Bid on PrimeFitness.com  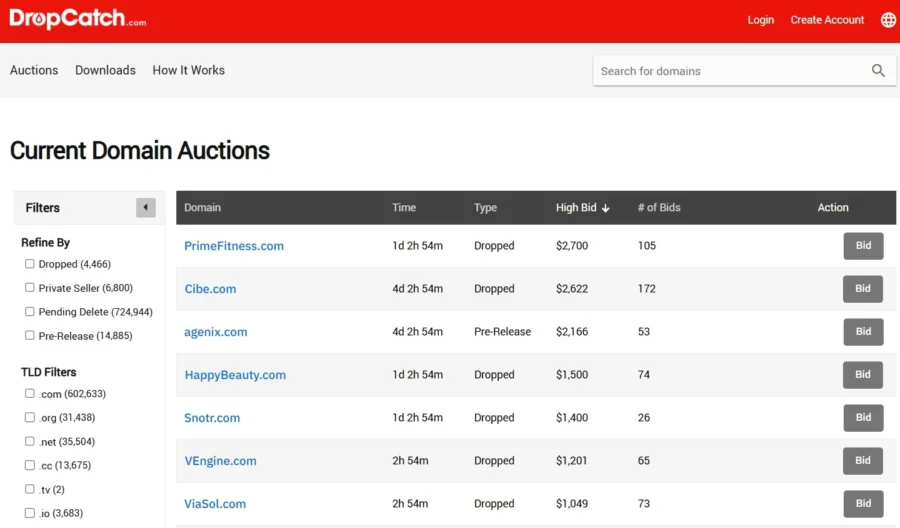(863, 246)
